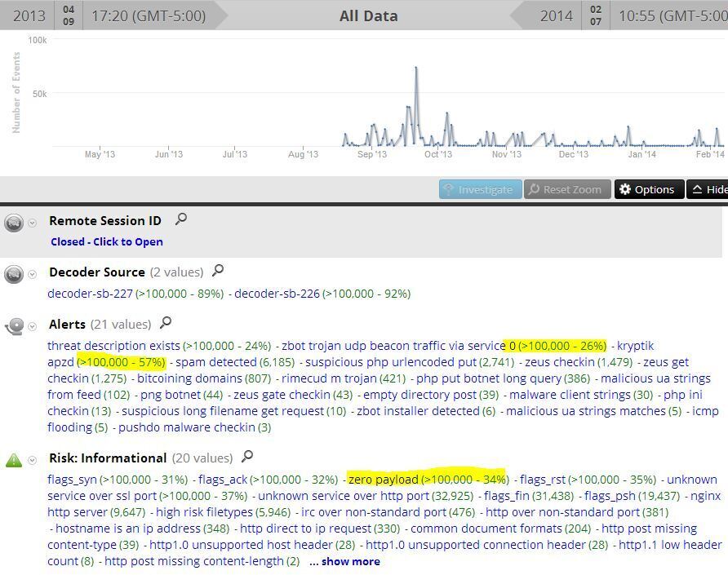Open dropdown arrow next to Alerts
This screenshot has width=728, height=575.
(33, 326)
